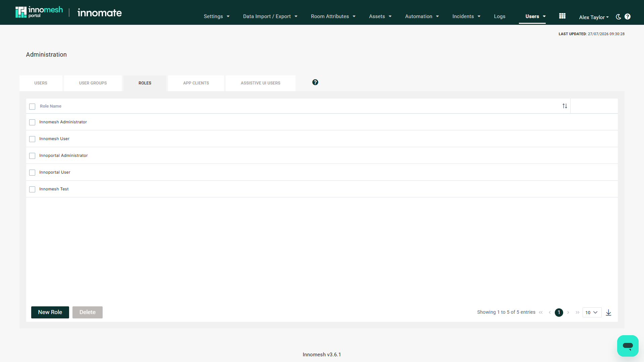Expand Room Attributes menu
This screenshot has height=362, width=644.
333,16
